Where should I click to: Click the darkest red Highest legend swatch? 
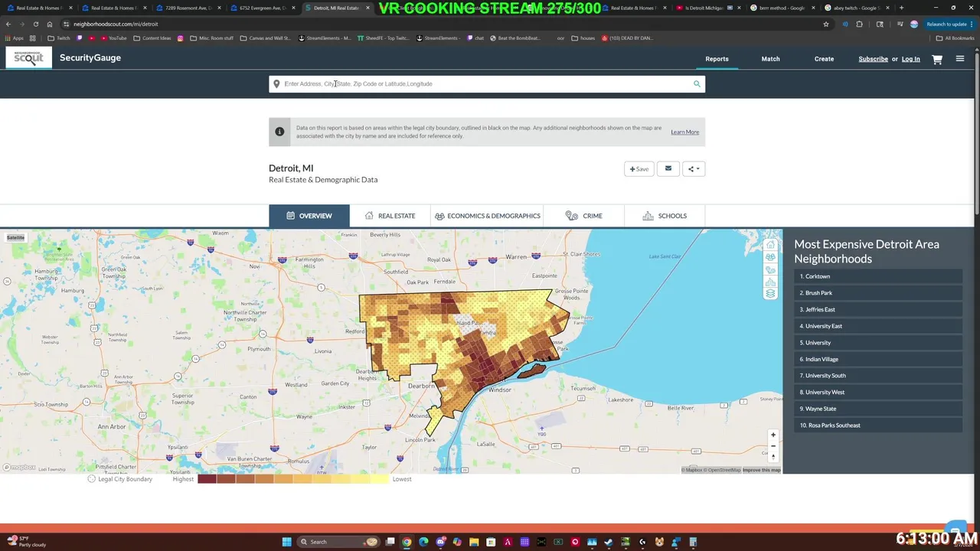point(207,479)
